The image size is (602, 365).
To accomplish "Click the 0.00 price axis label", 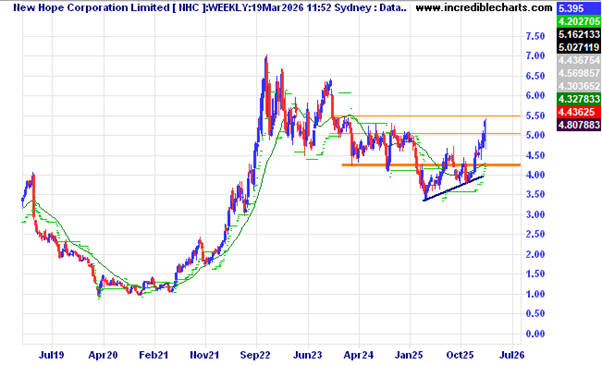I will point(535,334).
